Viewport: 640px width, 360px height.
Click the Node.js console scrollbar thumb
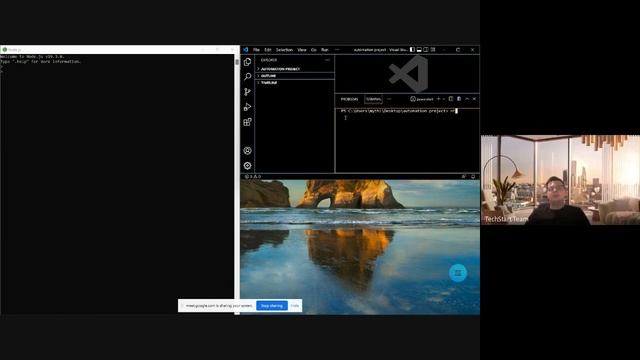[237, 62]
